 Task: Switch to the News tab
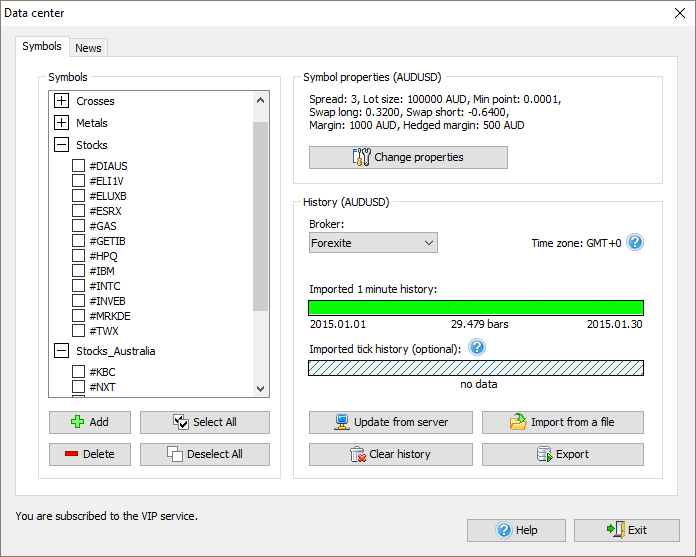point(88,48)
